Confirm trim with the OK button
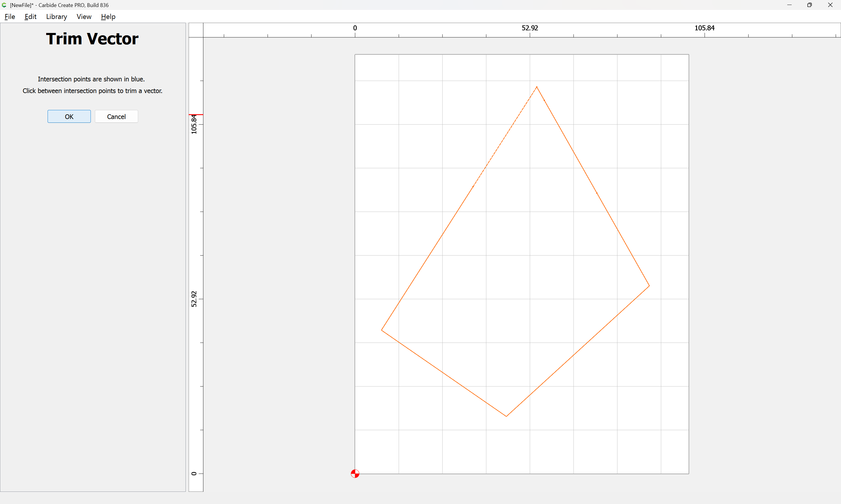Screen dimensions: 841x504 click(69, 116)
